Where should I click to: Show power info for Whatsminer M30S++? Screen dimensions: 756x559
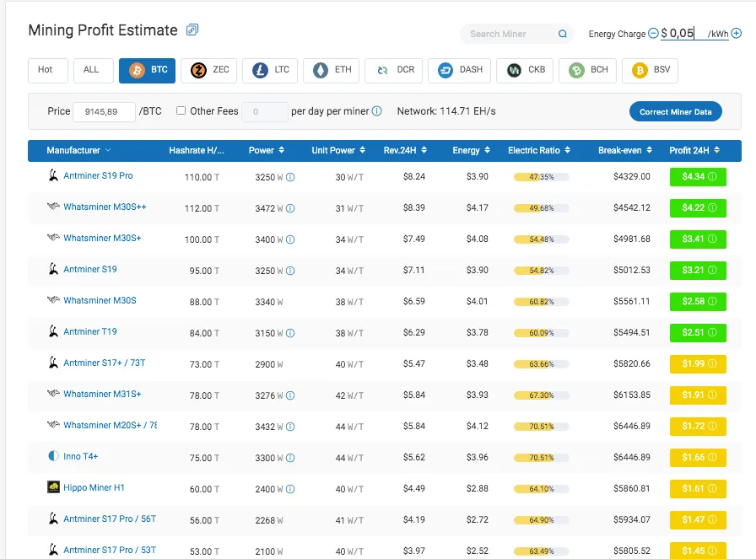[x=290, y=208]
